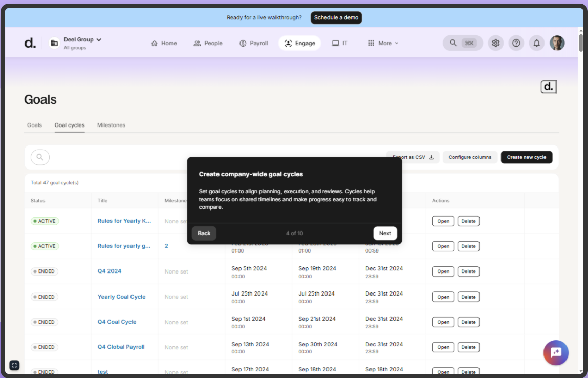Click Schedule a demo button
The height and width of the screenshot is (378, 588).
336,17
